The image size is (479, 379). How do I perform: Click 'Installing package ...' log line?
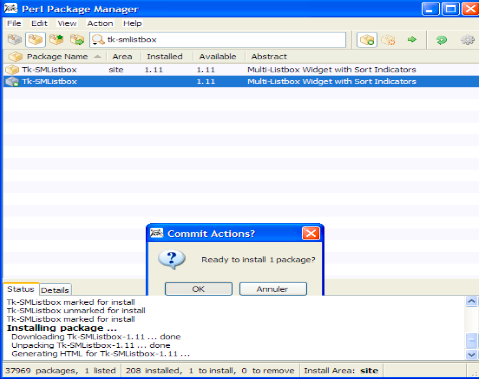click(62, 328)
